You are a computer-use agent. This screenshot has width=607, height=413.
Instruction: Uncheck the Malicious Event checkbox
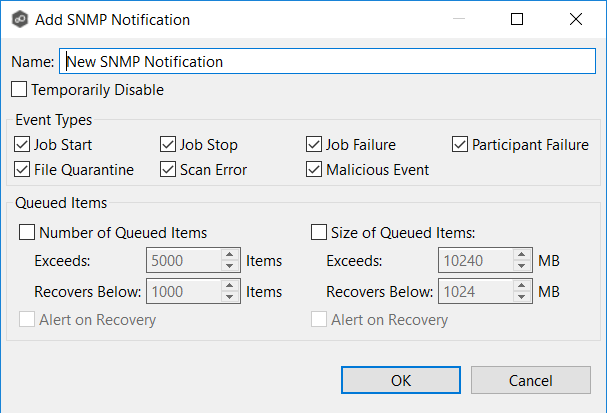pyautogui.click(x=314, y=169)
